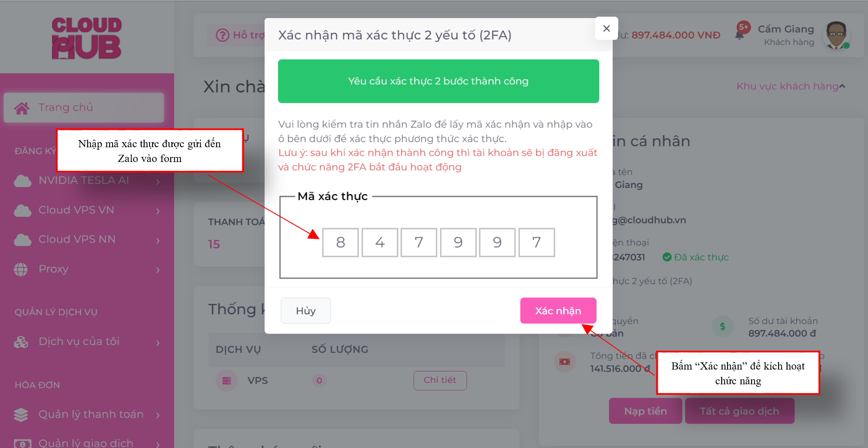Click the CloudHub logo

(x=86, y=38)
